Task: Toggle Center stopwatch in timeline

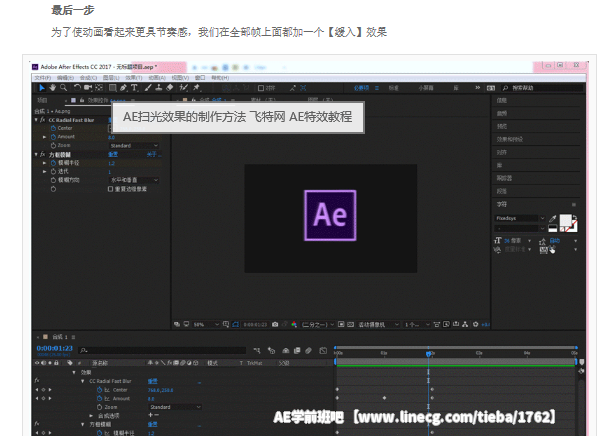Action: pos(99,390)
